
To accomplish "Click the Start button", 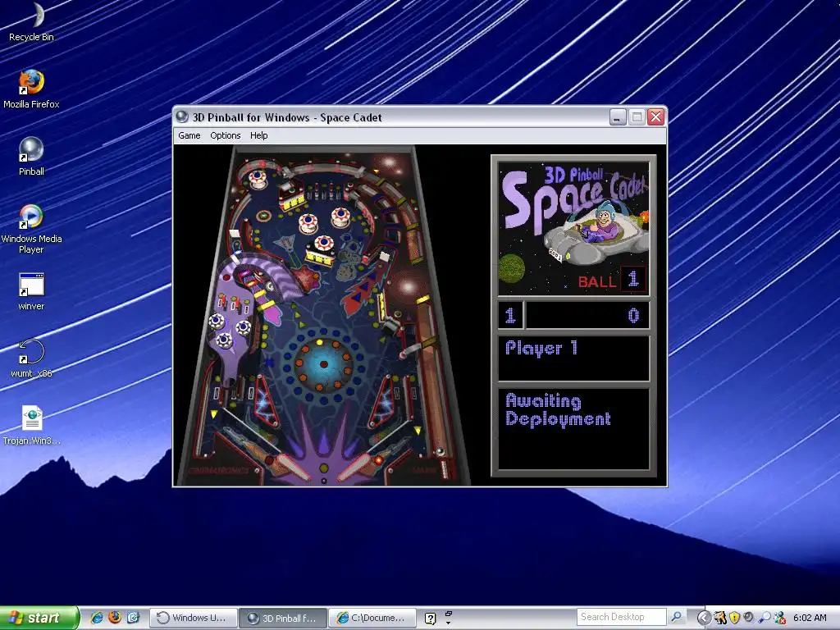I will [39, 618].
